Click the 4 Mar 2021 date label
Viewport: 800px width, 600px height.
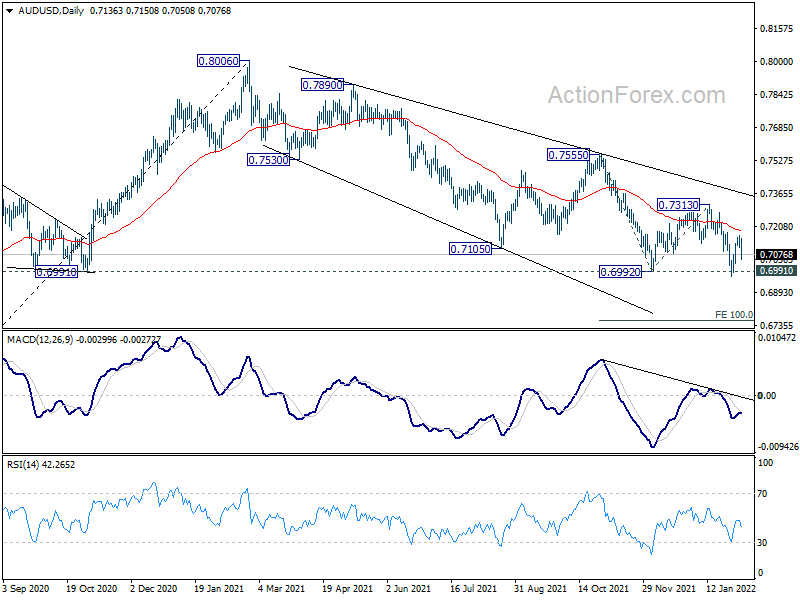tap(281, 588)
